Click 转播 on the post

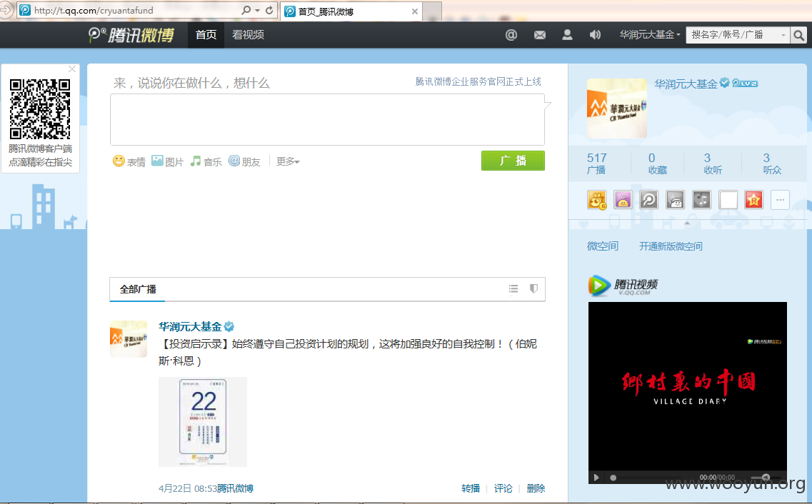point(470,488)
